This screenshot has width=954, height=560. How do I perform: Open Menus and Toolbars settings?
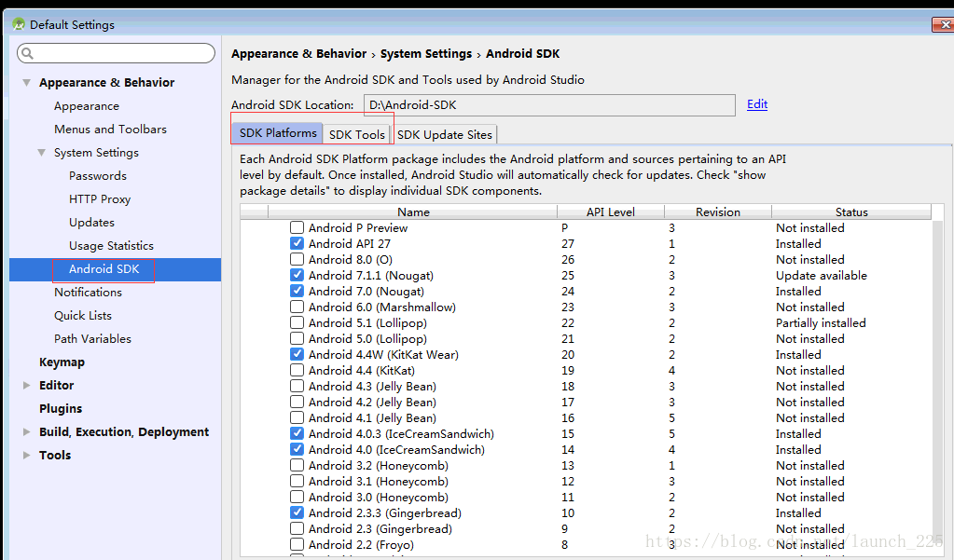pyautogui.click(x=110, y=129)
